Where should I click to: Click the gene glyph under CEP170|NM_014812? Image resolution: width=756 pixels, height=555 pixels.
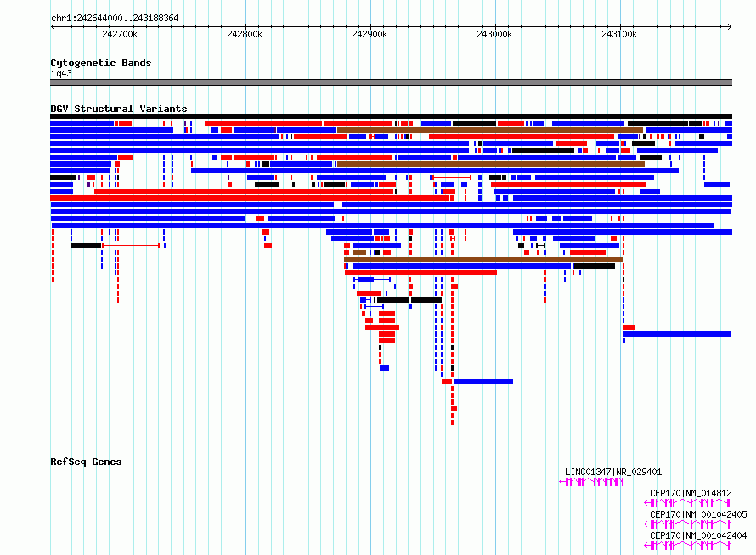[x=687, y=503]
